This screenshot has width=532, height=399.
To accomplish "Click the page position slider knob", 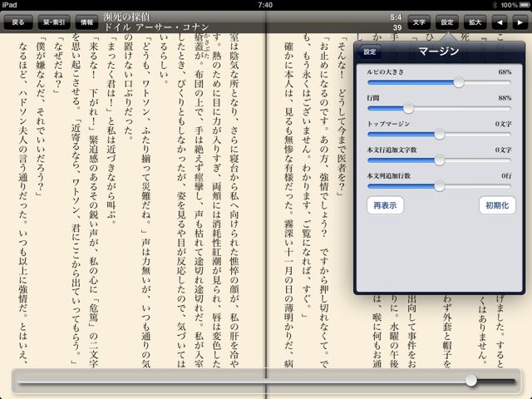I will [471, 381].
